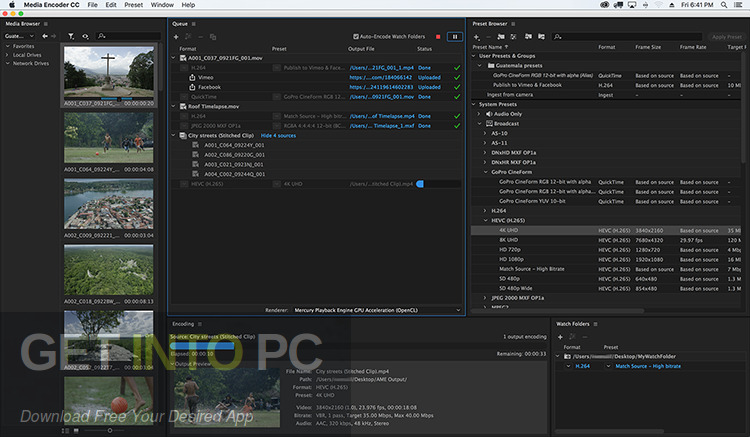Collapse Network Drives in Media Browser
Image resolution: width=750 pixels, height=437 pixels.
pos(8,63)
